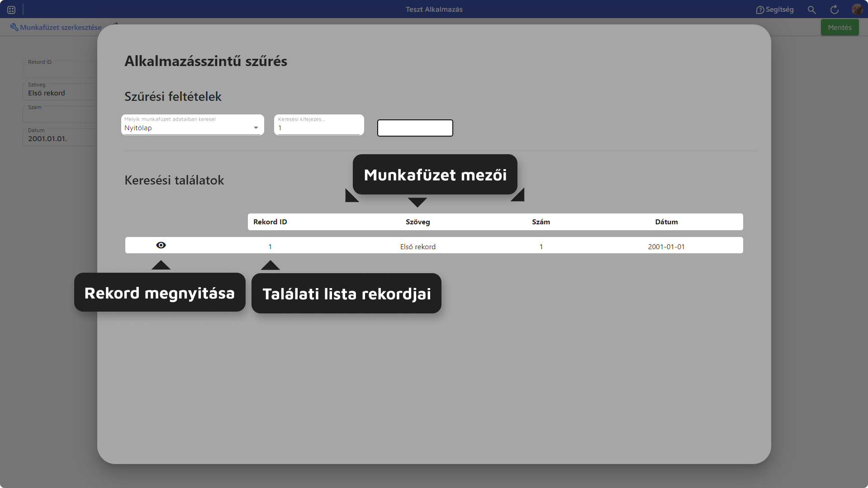868x488 pixels.
Task: Click the question mark circle beside Segítség
Action: tap(759, 9)
